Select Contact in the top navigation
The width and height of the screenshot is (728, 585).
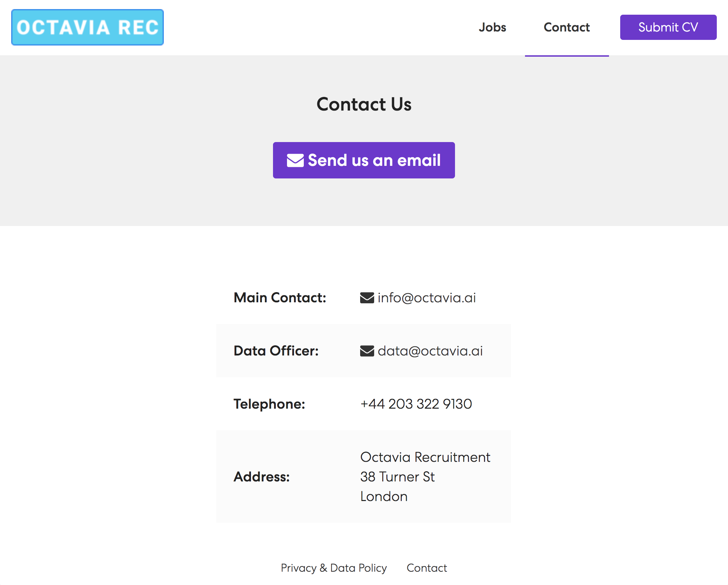(x=567, y=27)
